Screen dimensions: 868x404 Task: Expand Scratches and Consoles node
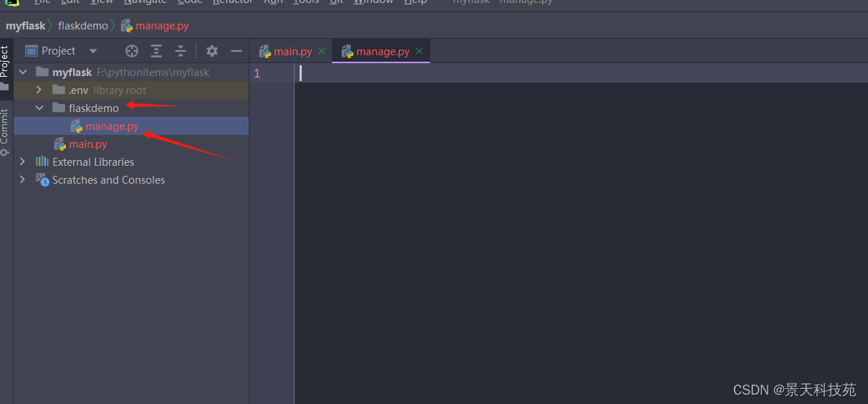(x=23, y=180)
